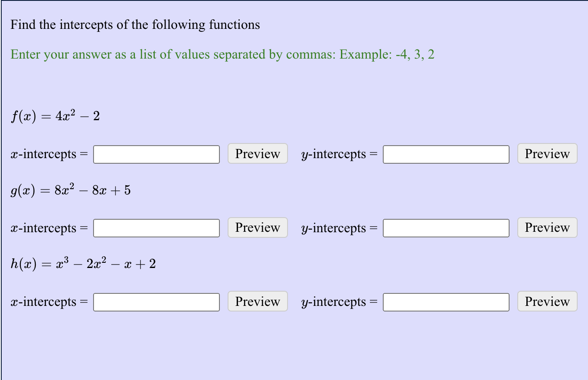Click the green example instruction text
The width and height of the screenshot is (588, 380).
click(222, 54)
